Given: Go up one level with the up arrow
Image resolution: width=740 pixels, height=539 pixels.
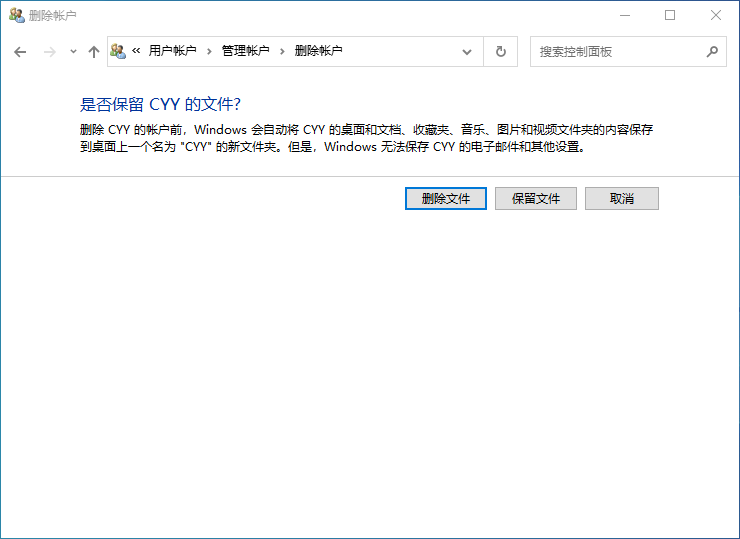Looking at the screenshot, I should click(x=94, y=52).
